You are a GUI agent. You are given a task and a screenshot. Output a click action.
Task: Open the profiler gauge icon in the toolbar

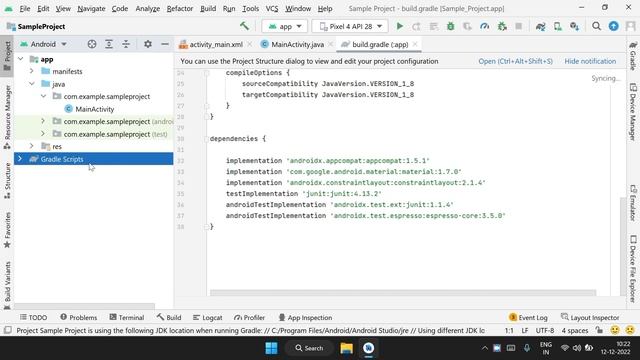pyautogui.click(x=484, y=26)
